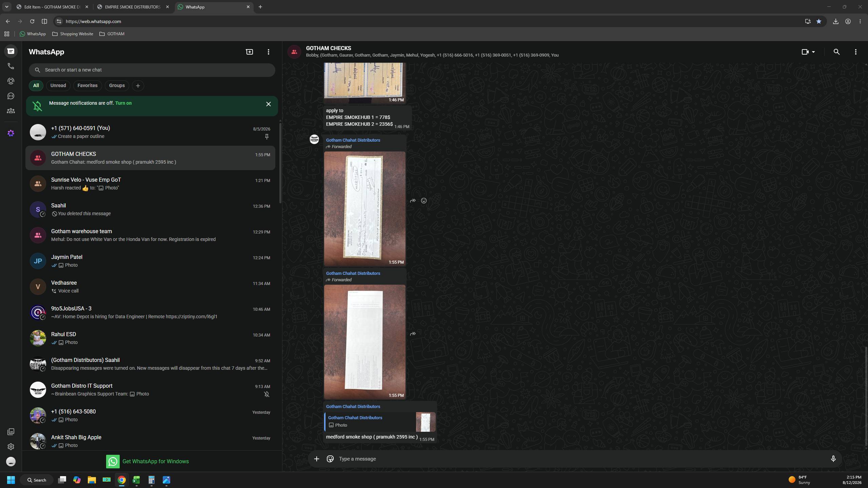Open Communities icon in sidebar

(11, 111)
